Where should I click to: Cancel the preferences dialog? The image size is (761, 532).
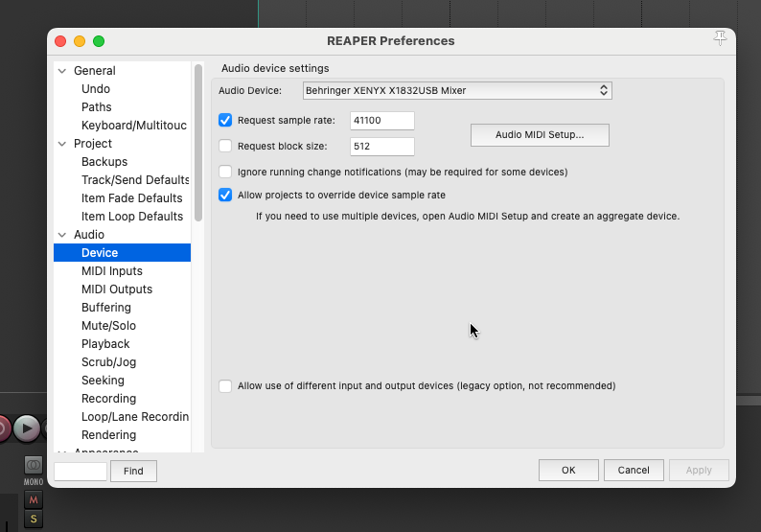pos(634,470)
